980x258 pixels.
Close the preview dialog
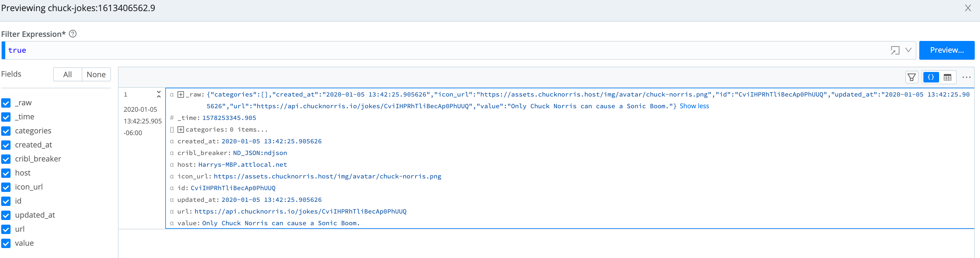968,8
